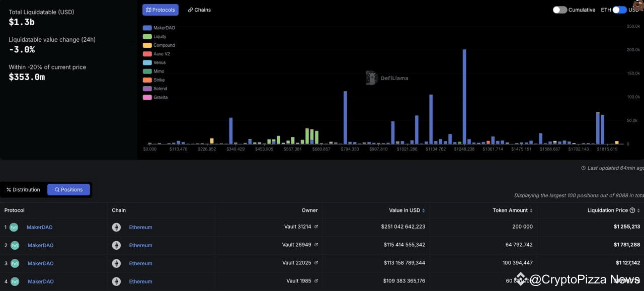Click the tallest MakerDAO bar in chart
The height and width of the screenshot is (291, 644).
tap(464, 97)
